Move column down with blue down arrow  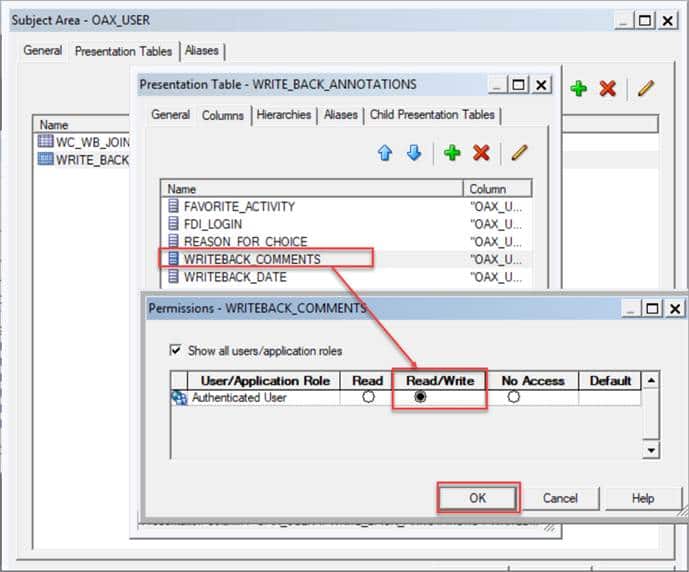[414, 153]
